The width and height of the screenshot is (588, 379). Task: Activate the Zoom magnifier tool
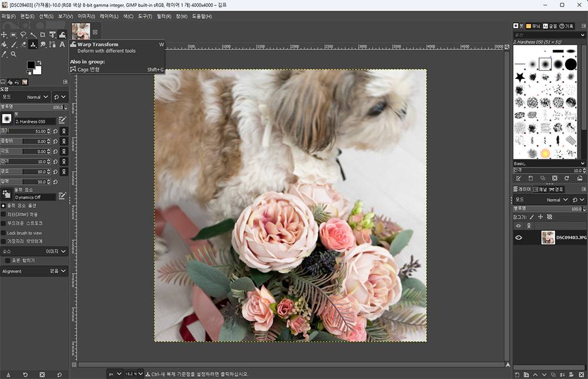(14, 54)
